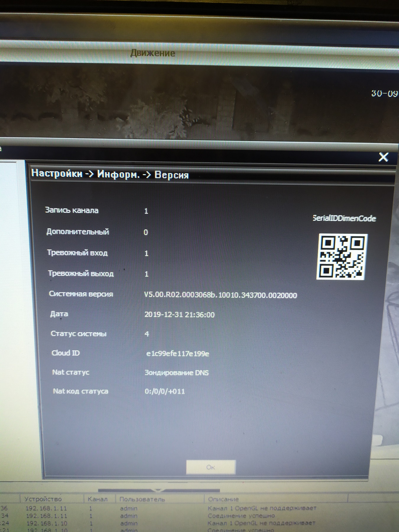Click the Nat код статуса value
The height and width of the screenshot is (532, 399).
point(165,391)
